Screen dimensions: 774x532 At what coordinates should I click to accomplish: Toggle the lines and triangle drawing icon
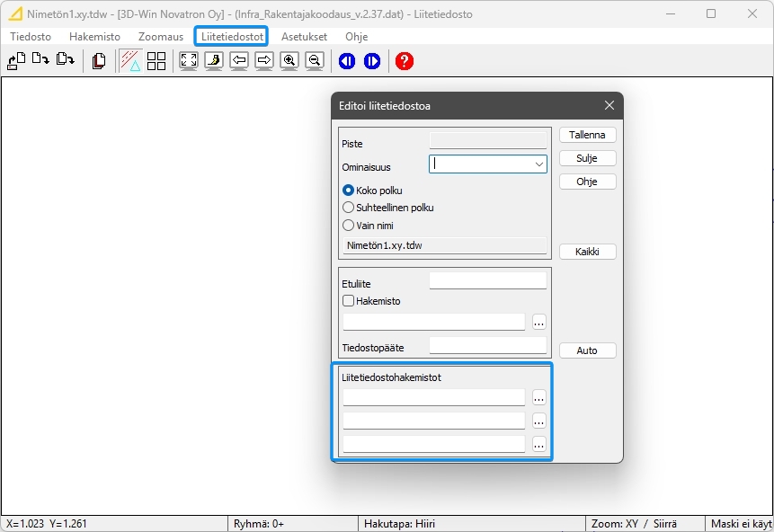tap(130, 61)
